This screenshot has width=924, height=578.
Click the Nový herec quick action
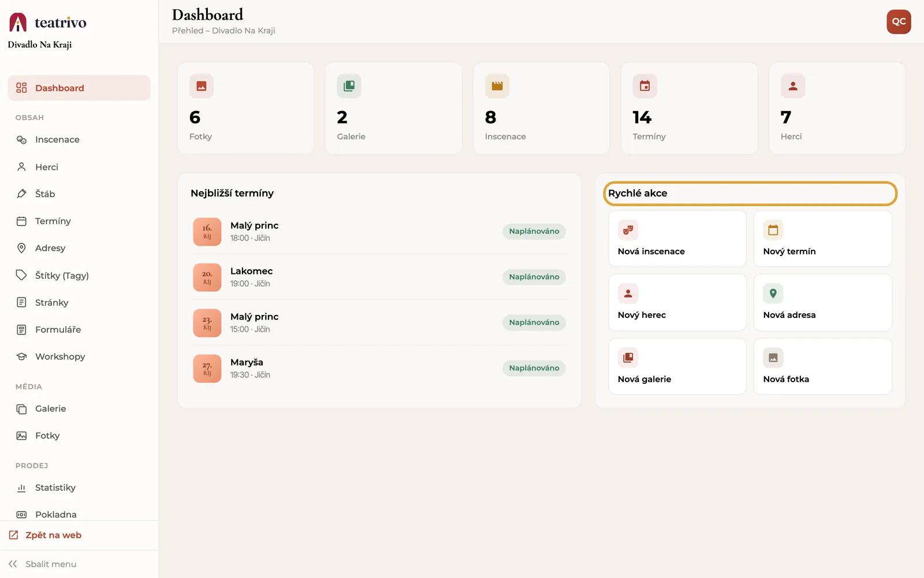pyautogui.click(x=677, y=302)
